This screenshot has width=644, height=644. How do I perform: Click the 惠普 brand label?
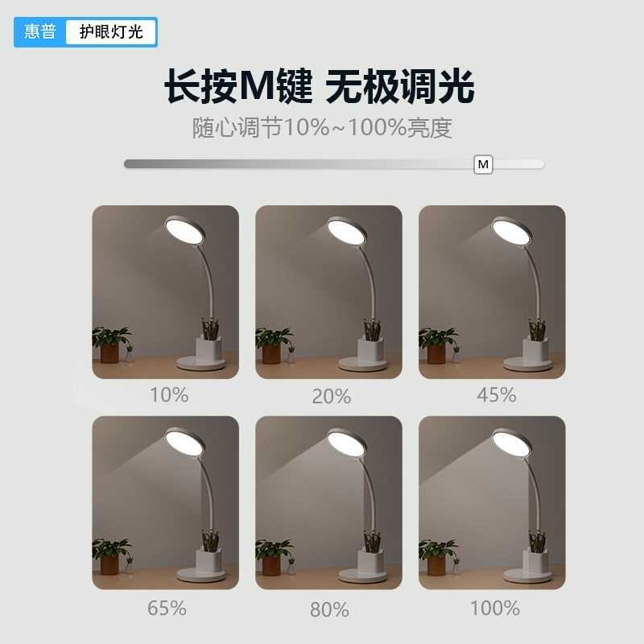[x=39, y=31]
